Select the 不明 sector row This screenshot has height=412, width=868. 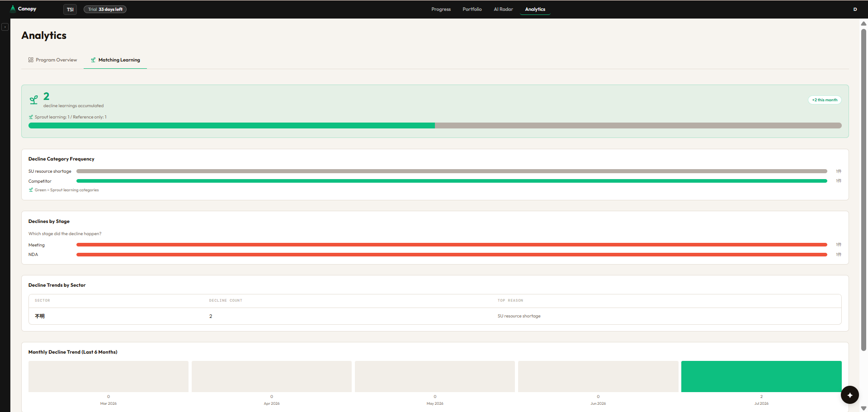(435, 316)
